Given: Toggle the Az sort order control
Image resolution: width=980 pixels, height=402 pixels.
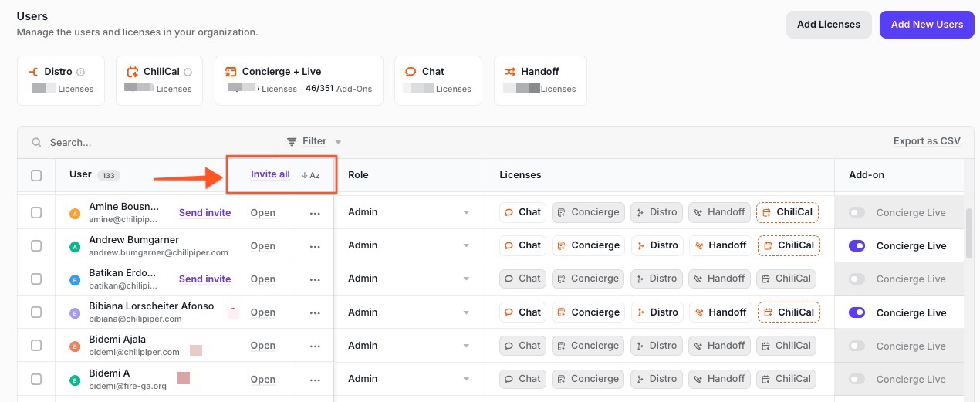Looking at the screenshot, I should (x=310, y=175).
